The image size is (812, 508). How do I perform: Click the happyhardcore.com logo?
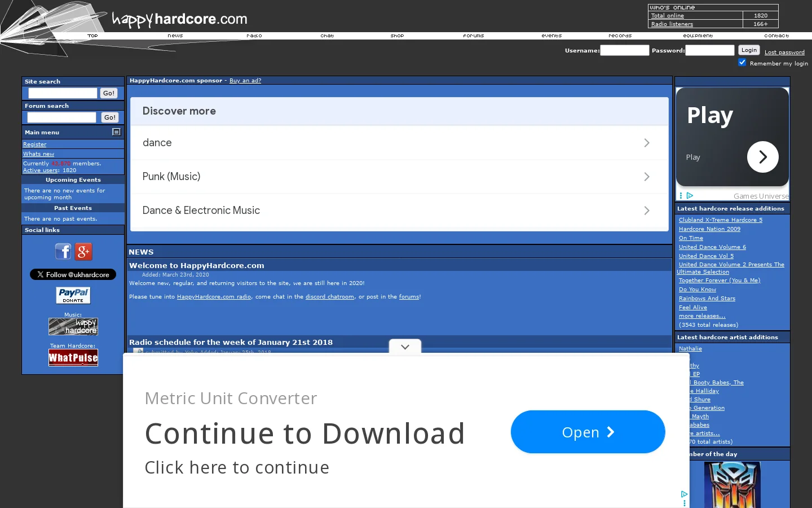coord(179,19)
